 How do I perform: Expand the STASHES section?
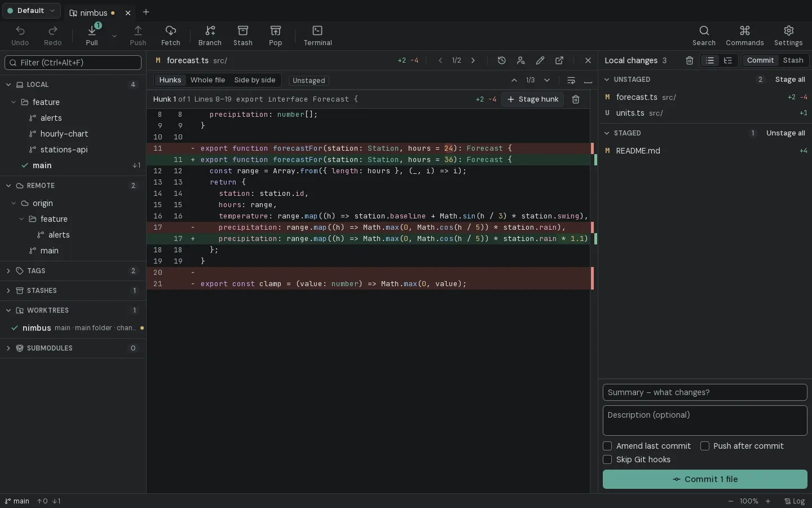point(8,291)
